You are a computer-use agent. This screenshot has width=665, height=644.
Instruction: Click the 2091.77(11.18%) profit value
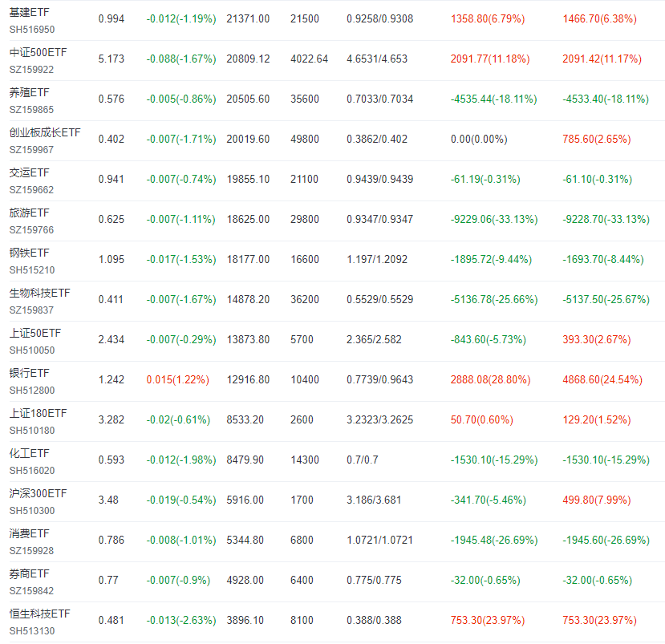tap(490, 59)
